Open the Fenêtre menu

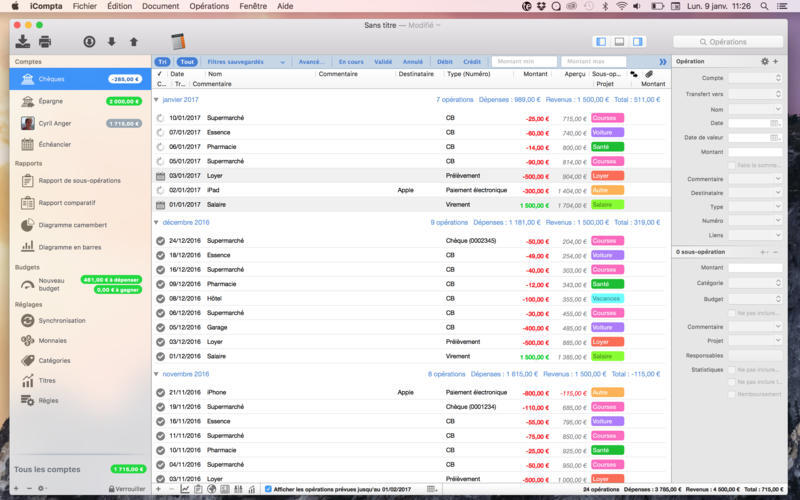point(253,6)
